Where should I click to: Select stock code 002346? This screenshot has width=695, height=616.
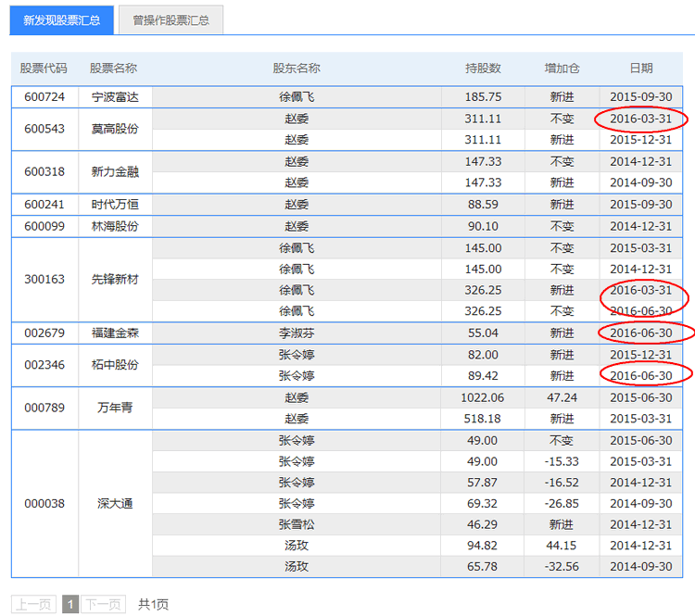point(44,365)
